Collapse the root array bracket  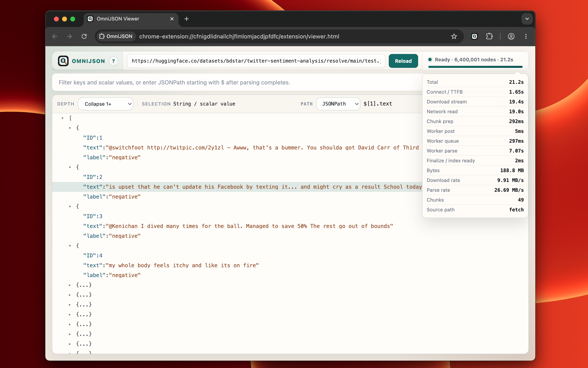(x=62, y=118)
